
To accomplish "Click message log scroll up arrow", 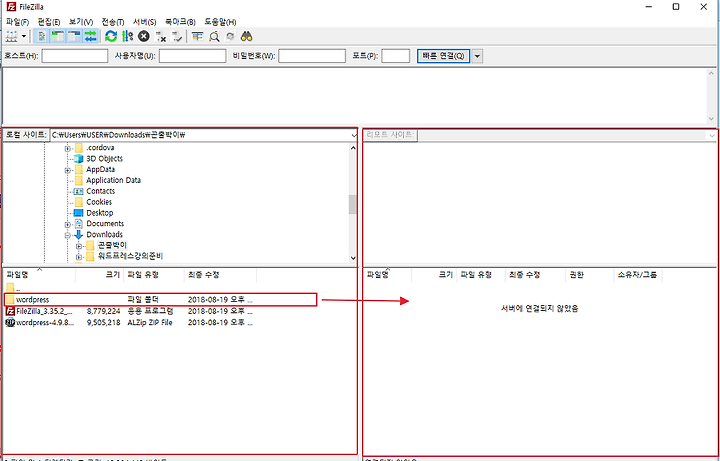I will [711, 73].
